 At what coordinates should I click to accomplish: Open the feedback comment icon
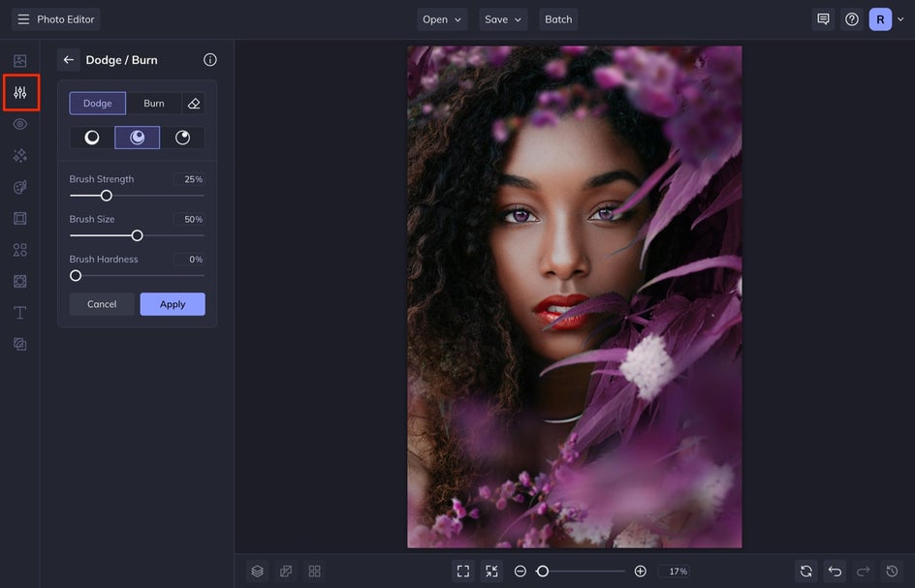point(823,19)
